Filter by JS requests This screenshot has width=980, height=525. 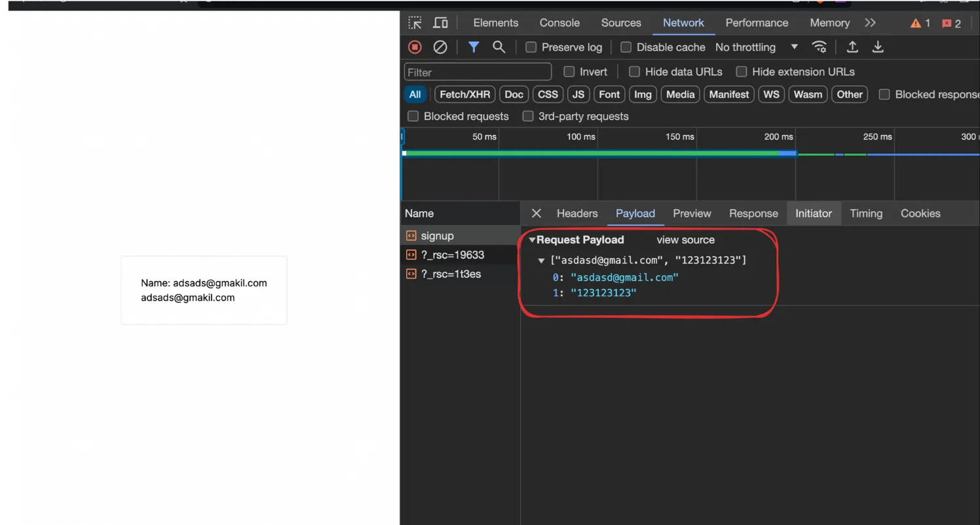pos(578,94)
